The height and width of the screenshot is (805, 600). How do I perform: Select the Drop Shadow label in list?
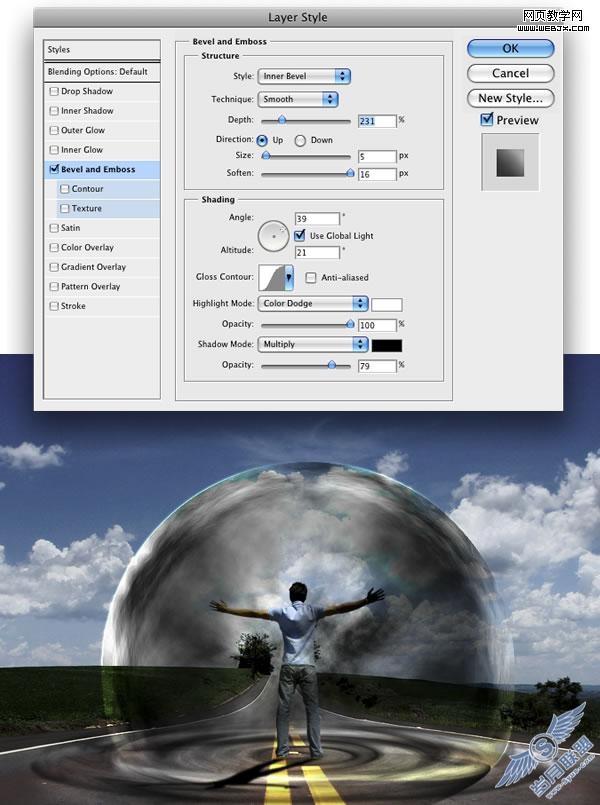pos(87,91)
